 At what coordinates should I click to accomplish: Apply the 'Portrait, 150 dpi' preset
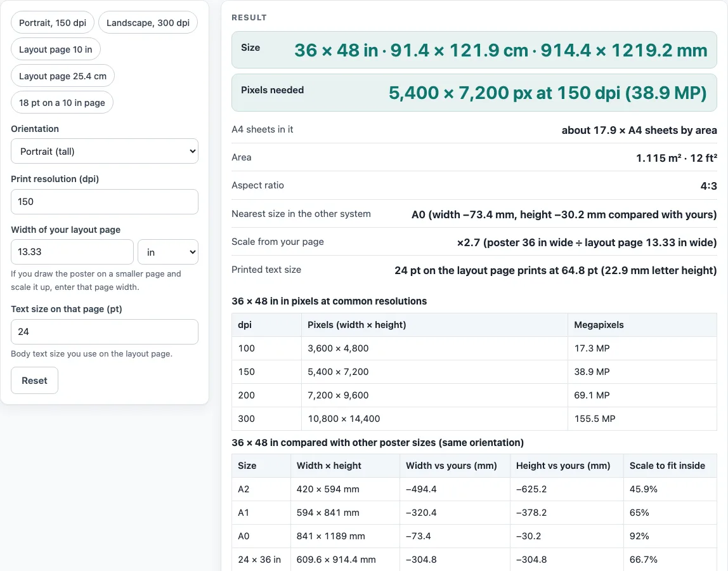53,23
